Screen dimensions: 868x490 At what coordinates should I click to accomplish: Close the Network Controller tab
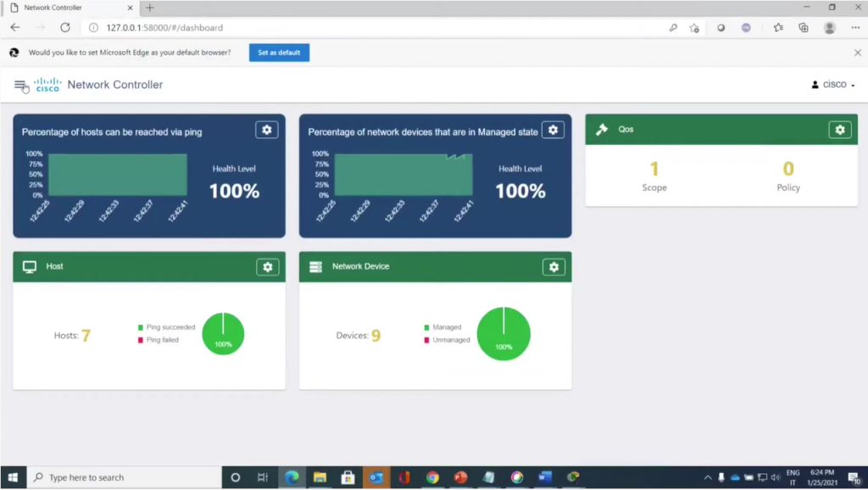click(x=130, y=8)
